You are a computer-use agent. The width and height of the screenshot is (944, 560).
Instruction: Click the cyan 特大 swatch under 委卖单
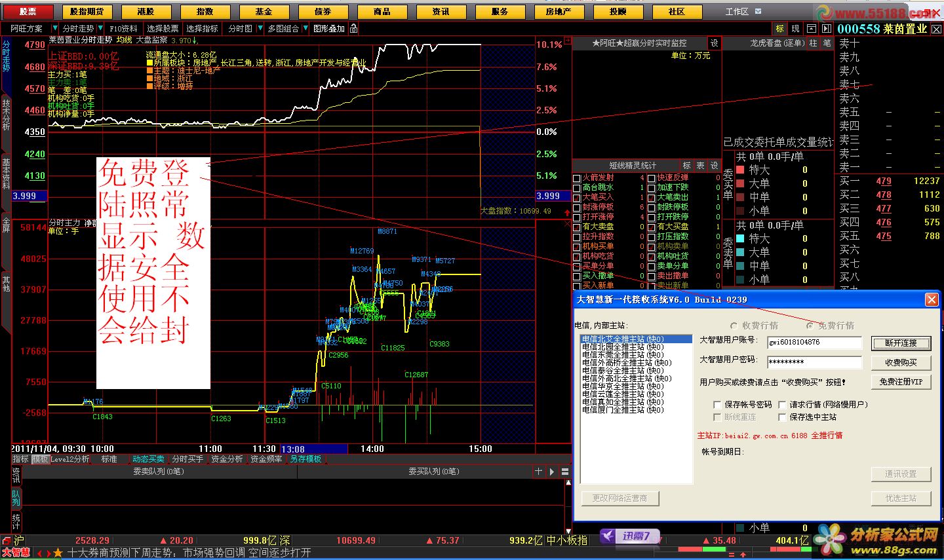click(x=741, y=238)
